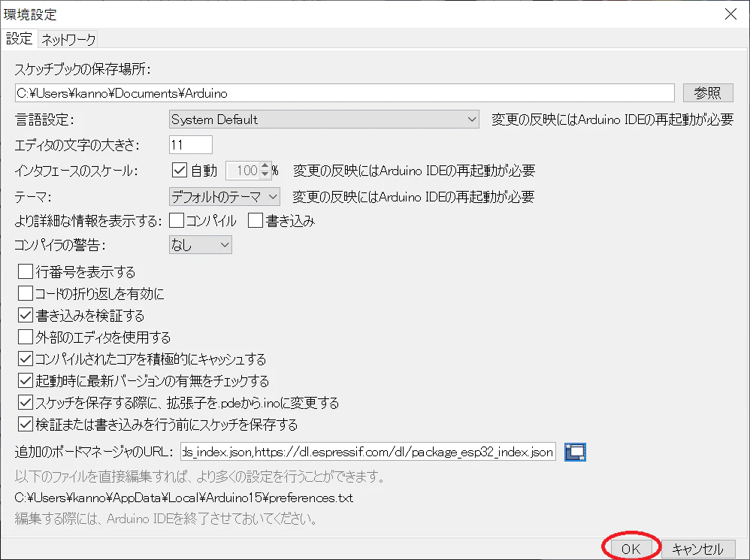Open the テーマ dropdown
Image resolution: width=750 pixels, height=560 pixels.
[x=225, y=196]
